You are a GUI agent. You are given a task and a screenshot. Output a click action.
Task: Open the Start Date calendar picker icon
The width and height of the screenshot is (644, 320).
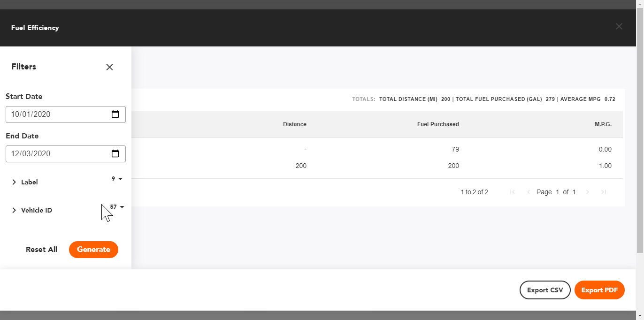click(x=115, y=114)
